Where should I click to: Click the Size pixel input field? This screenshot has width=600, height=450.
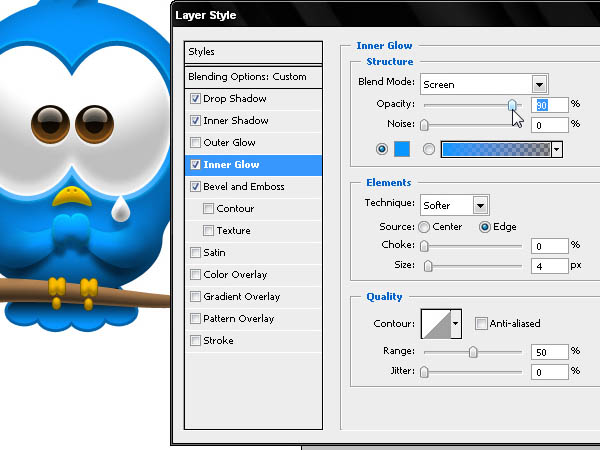click(549, 266)
